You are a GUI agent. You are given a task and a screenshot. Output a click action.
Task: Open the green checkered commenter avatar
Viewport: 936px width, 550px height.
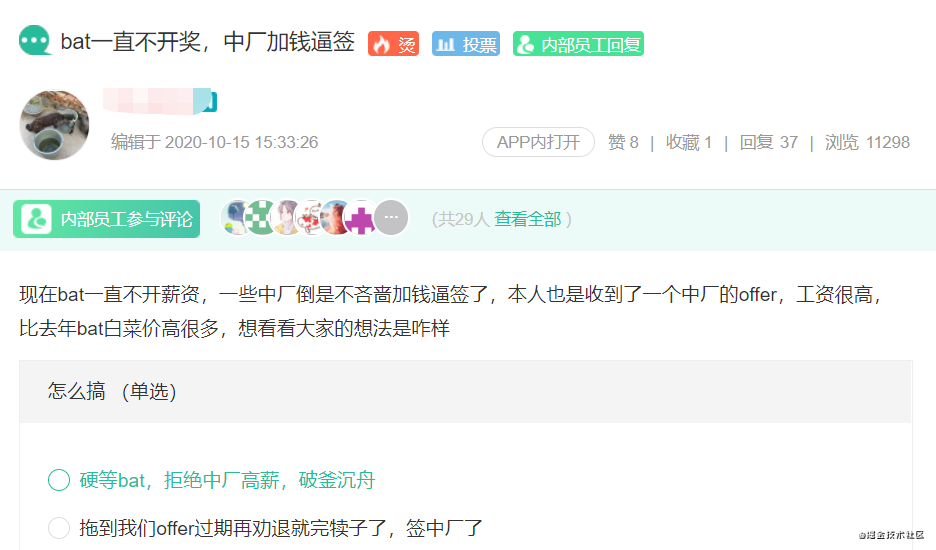pos(261,218)
